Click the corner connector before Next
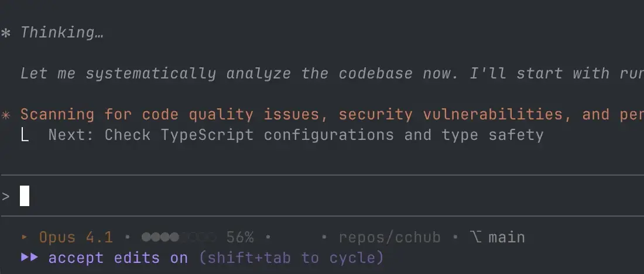The width and height of the screenshot is (644, 274). [25, 135]
